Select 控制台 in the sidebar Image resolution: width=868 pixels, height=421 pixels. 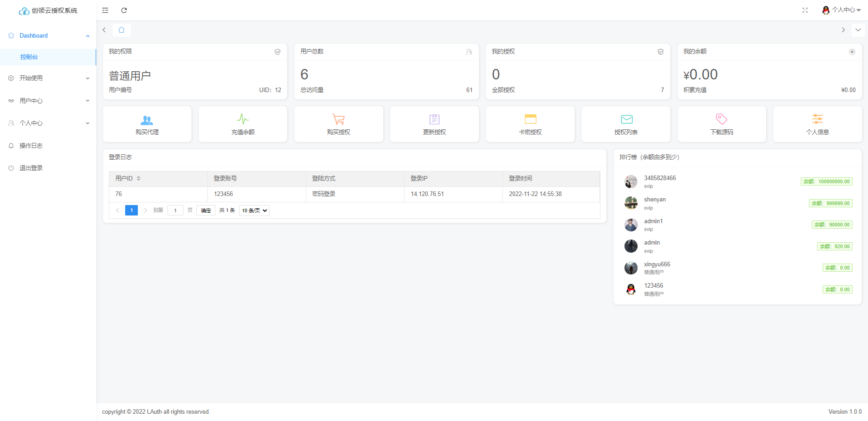[29, 57]
